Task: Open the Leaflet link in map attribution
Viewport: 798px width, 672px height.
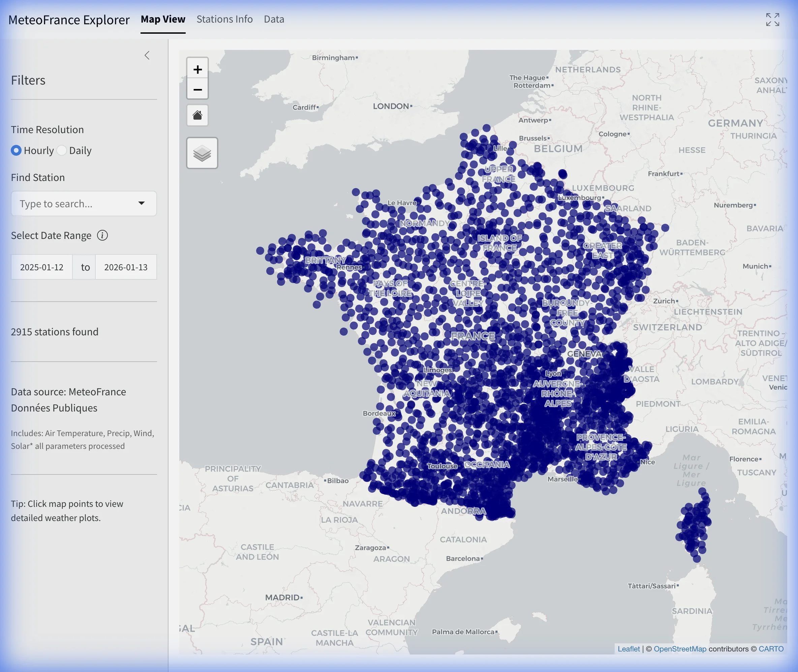Action: tap(629, 649)
